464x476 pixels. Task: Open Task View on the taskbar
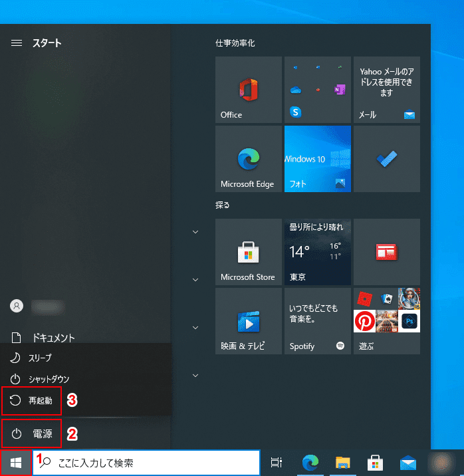276,463
